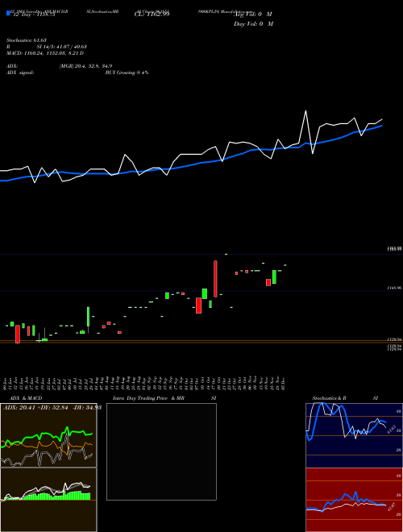Open the blue Stochastics chart panel
The image size is (403, 532).
[354, 435]
